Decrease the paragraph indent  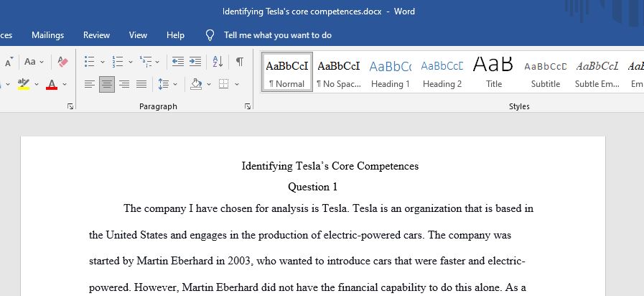click(x=178, y=62)
